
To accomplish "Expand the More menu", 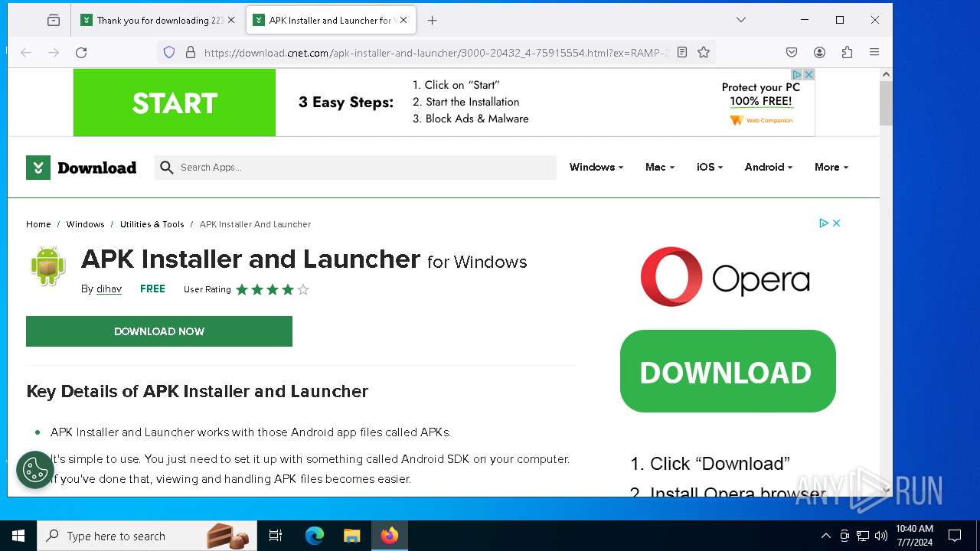I will 831,167.
